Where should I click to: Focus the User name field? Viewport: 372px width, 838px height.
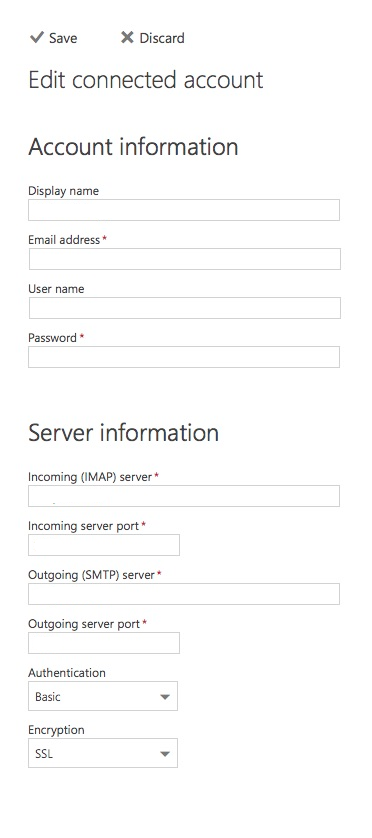[185, 308]
